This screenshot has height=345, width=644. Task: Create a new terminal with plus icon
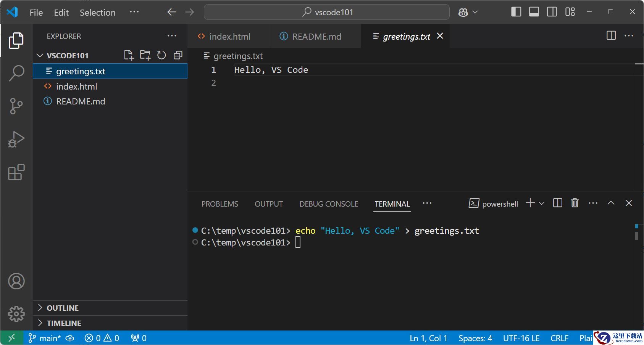[x=530, y=203]
